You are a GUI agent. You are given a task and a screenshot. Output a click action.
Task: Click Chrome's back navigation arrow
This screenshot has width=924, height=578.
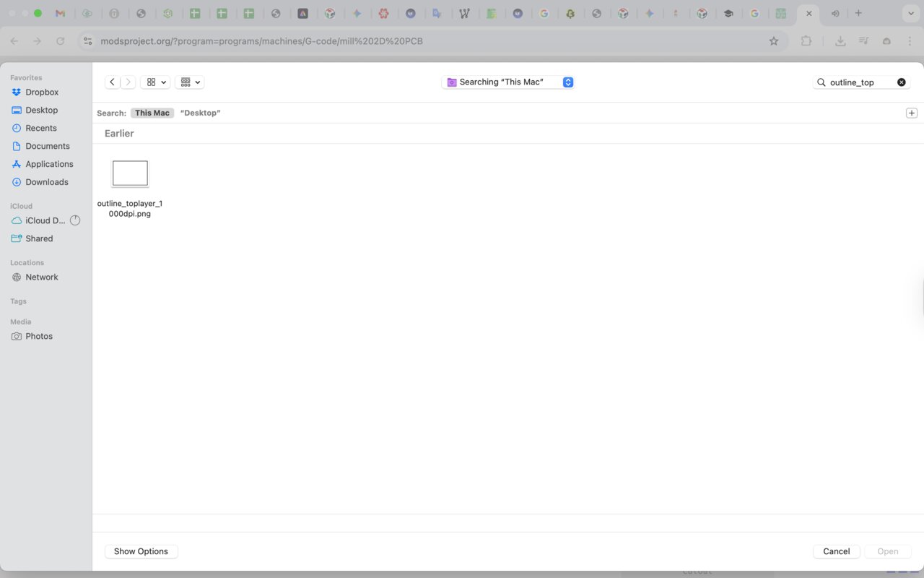tap(14, 41)
